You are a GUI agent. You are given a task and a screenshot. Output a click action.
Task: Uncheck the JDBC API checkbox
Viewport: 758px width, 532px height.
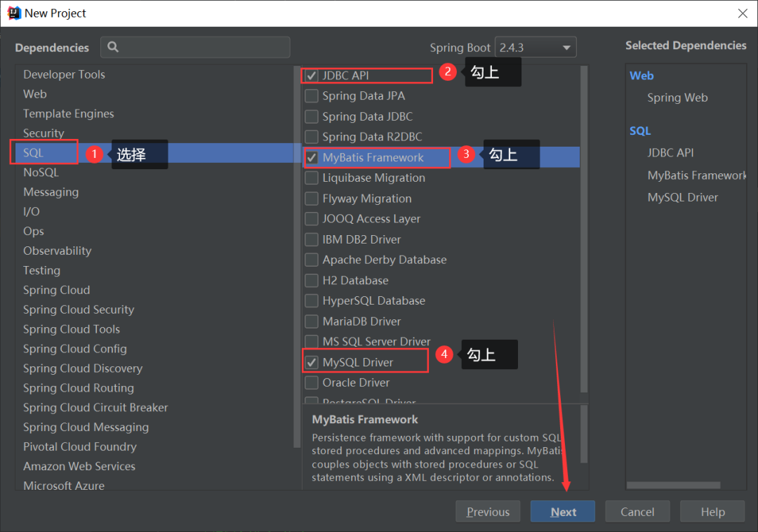click(x=312, y=75)
